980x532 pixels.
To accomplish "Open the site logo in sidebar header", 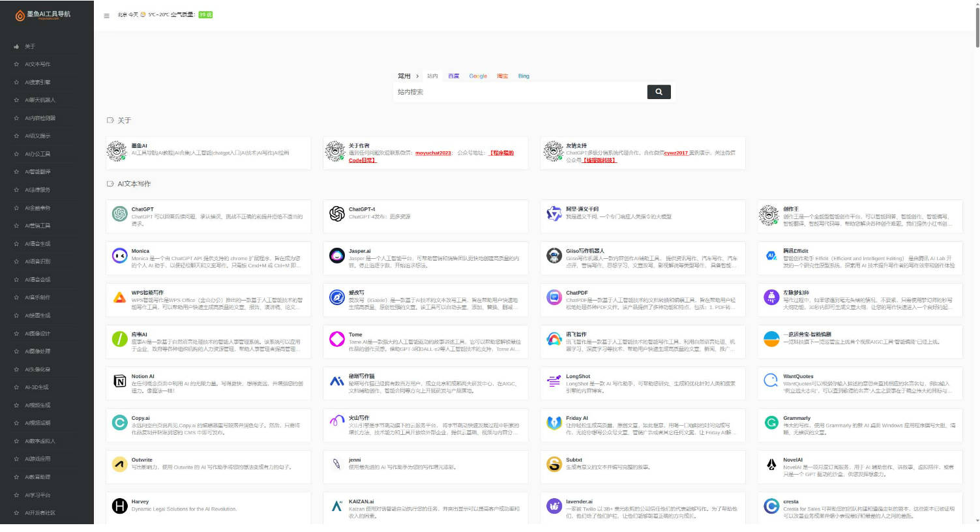I will pyautogui.click(x=42, y=14).
